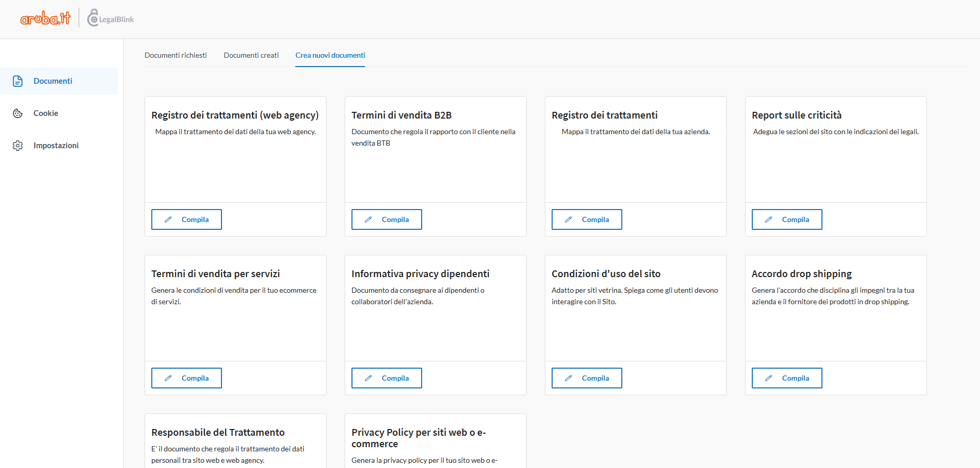Open Cookie section in sidebar
This screenshot has width=980, height=468.
46,113
